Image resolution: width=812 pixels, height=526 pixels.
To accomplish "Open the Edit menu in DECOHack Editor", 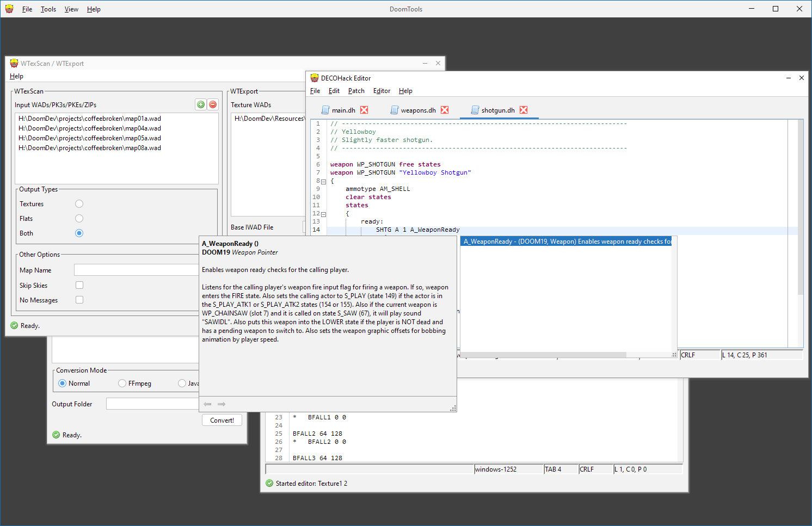I will (334, 91).
